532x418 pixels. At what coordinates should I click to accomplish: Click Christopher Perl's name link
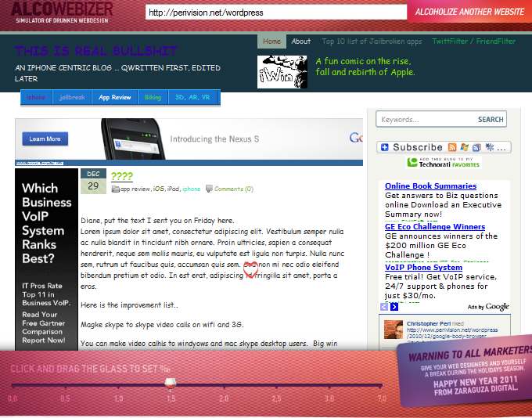click(429, 323)
